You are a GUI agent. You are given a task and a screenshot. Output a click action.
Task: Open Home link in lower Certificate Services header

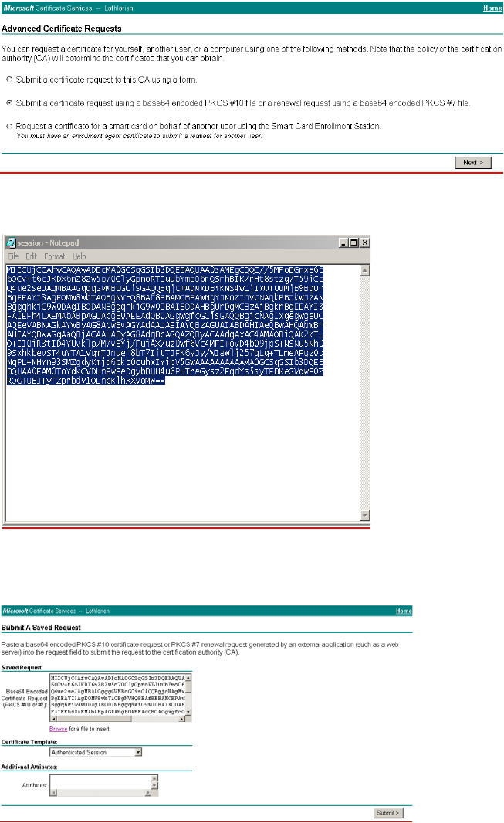pos(404,611)
